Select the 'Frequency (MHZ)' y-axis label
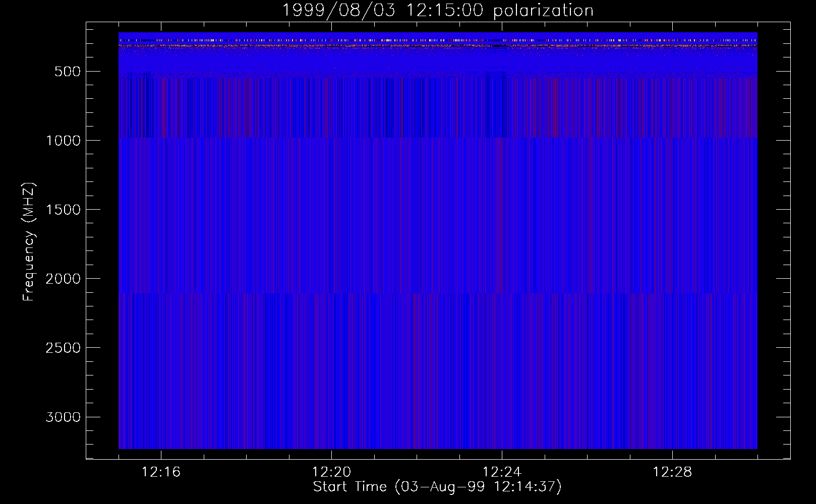816x504 pixels. (29, 241)
